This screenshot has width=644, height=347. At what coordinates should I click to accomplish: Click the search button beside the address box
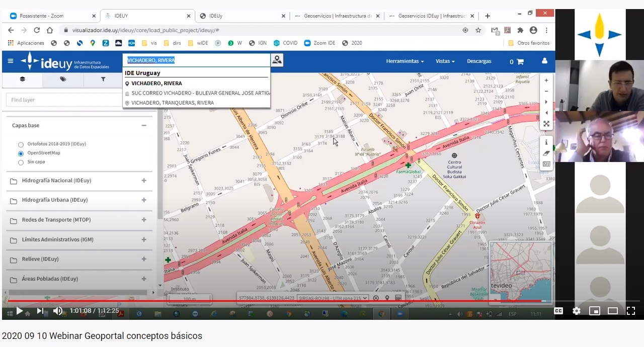(277, 60)
